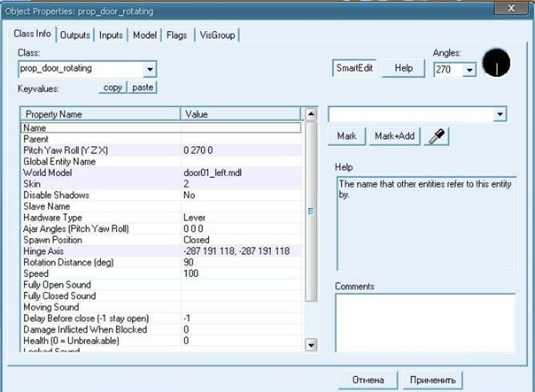Select the Hinge Axis row
The image size is (535, 392).
(161, 251)
